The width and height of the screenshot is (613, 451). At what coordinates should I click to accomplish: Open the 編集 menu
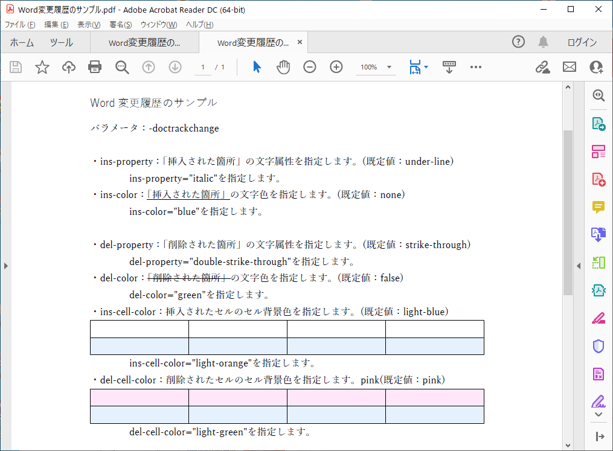(56, 25)
